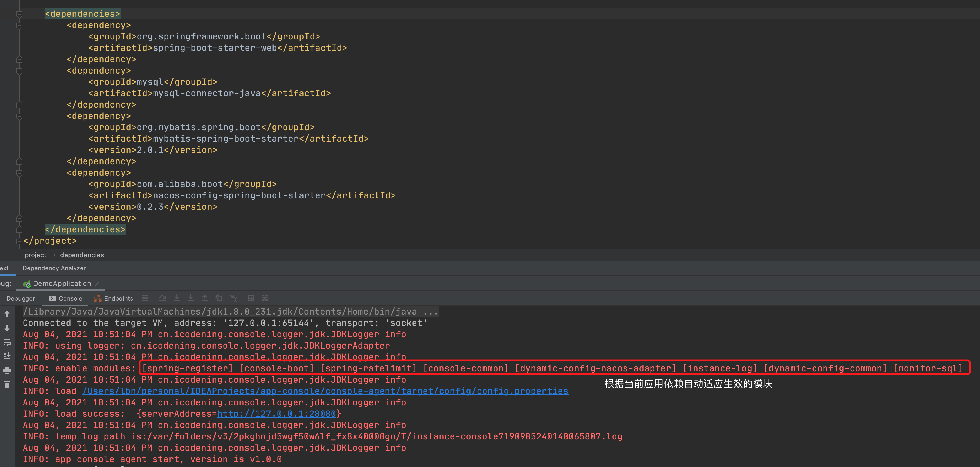The height and width of the screenshot is (467, 980).
Task: Click the Run to Cursor icon
Action: [x=233, y=298]
